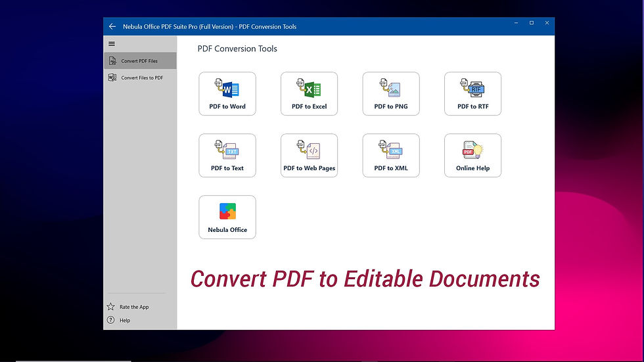Click the Nebula Office tile
This screenshot has height=362, width=644.
[227, 217]
